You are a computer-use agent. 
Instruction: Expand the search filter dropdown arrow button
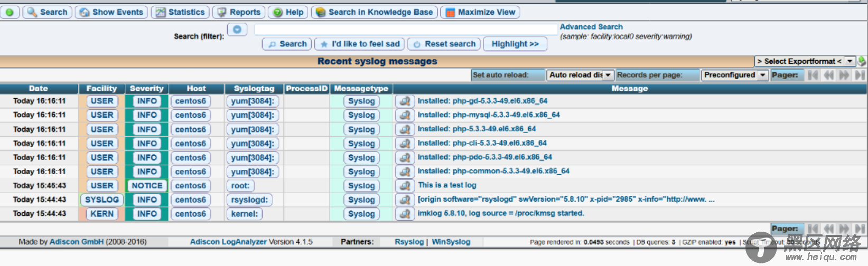[x=237, y=30]
